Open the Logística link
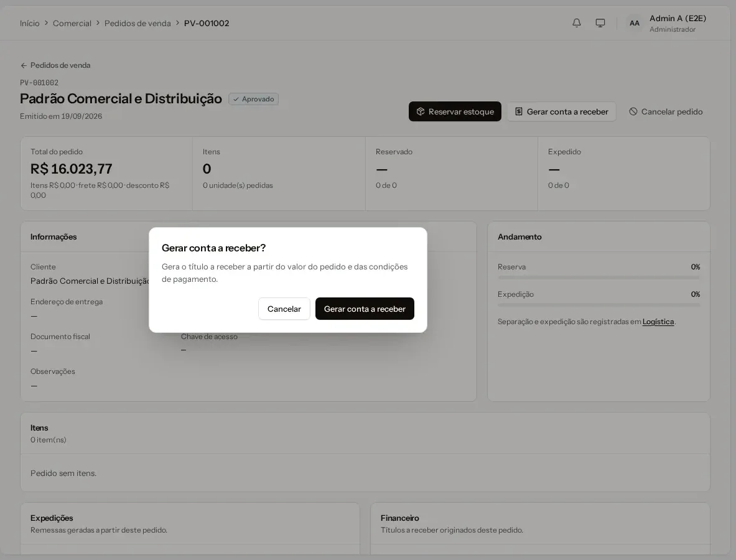The width and height of the screenshot is (736, 560). (658, 322)
